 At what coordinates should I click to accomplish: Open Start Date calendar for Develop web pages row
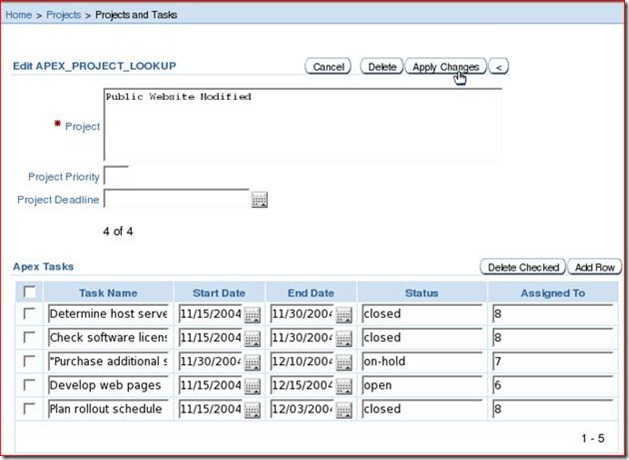[x=252, y=386]
